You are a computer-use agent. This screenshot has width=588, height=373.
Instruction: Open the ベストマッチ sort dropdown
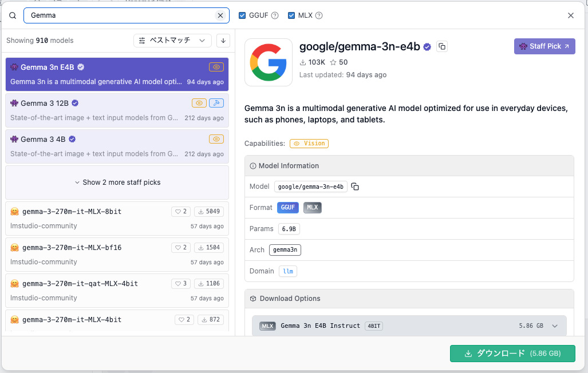172,41
